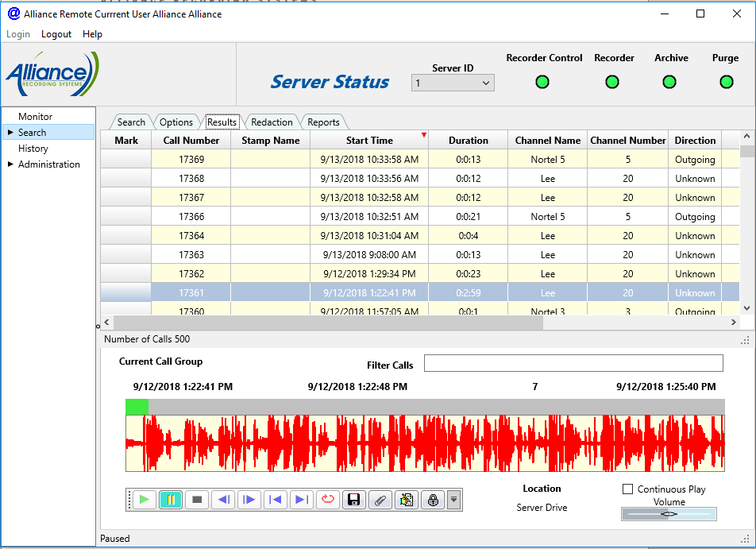Click the Alliance Recording Systems logo
This screenshot has height=549, width=756.
[52, 74]
